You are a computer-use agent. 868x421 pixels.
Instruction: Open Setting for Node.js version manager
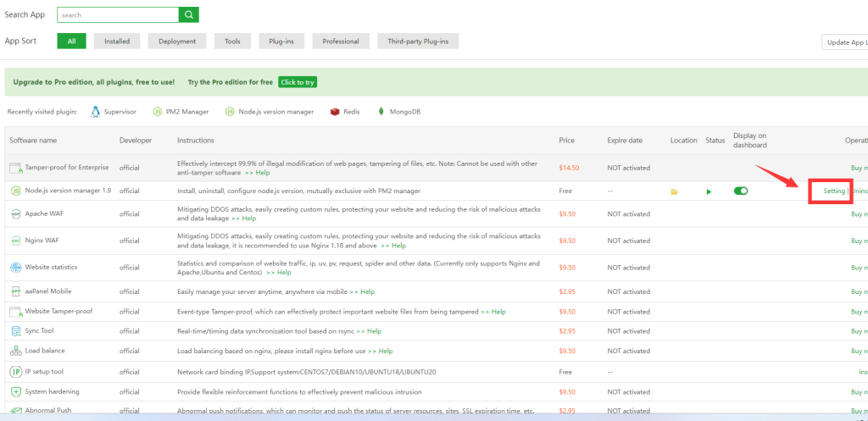[x=834, y=191]
